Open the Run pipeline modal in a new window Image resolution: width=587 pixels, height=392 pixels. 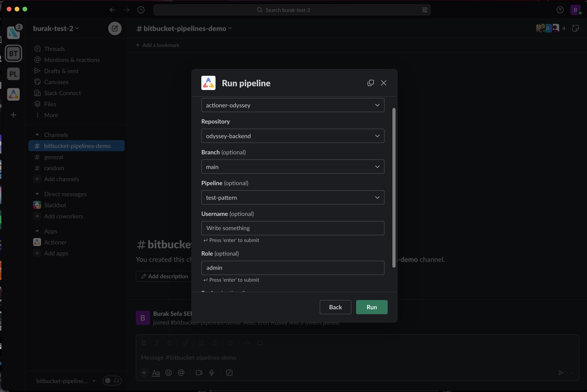pos(370,83)
